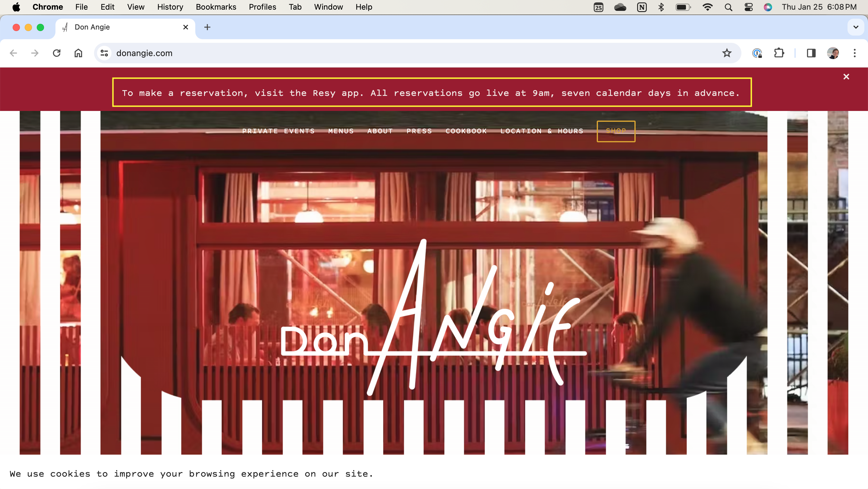
Task: Open the Edit menu
Action: coord(108,7)
